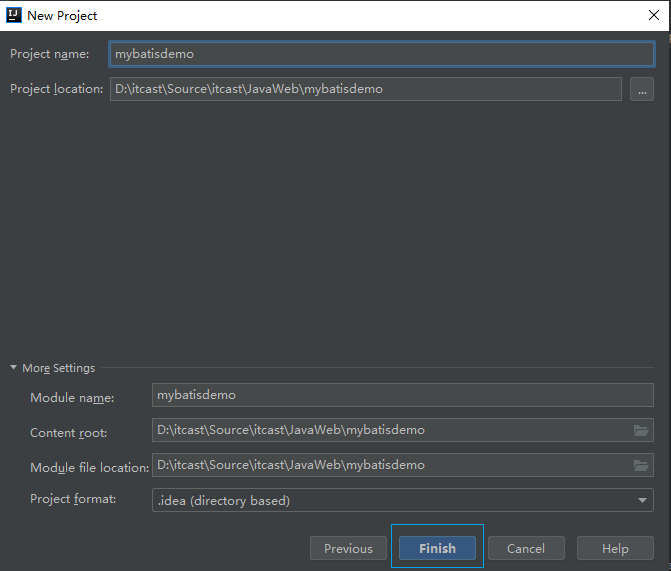Open the Project format dropdown
The width and height of the screenshot is (671, 571).
pos(642,500)
